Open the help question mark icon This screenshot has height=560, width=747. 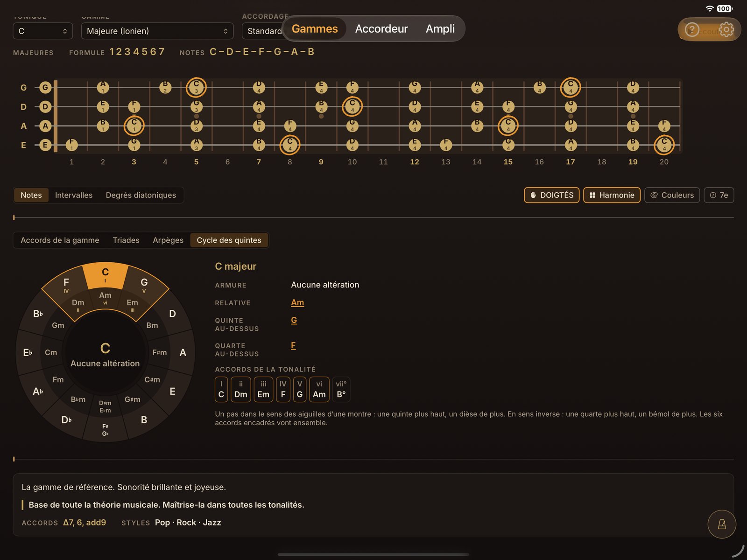[691, 30]
